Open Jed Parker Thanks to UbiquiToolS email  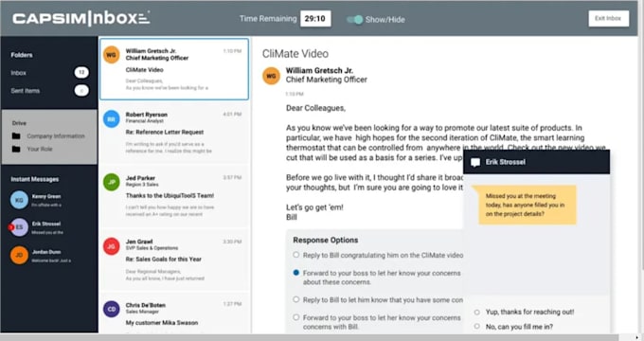tap(174, 196)
